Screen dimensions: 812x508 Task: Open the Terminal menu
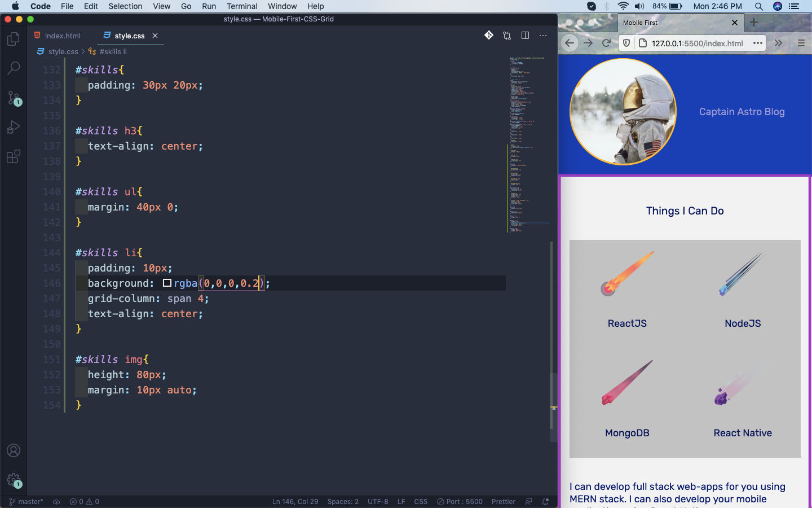[x=242, y=6]
